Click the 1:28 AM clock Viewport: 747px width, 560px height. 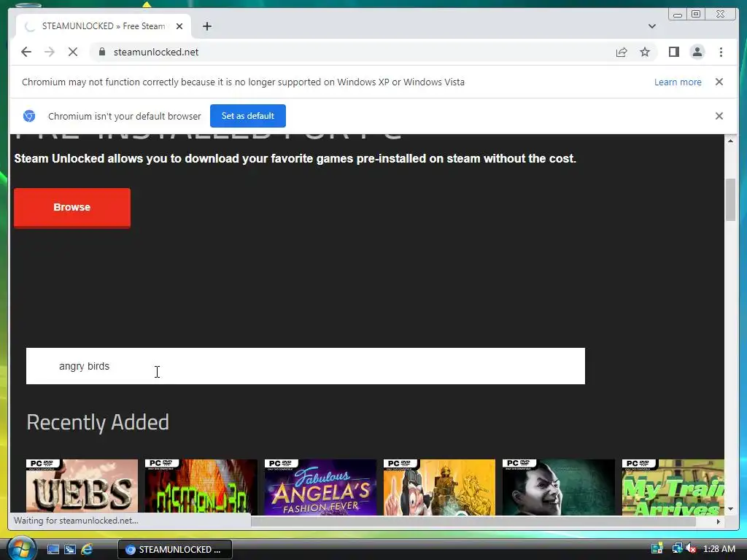pyautogui.click(x=719, y=549)
